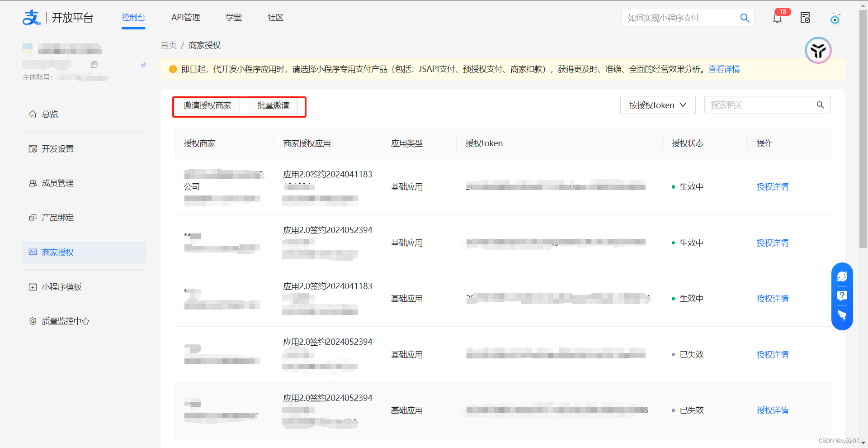
Task: Click the 邀请授权商家 button
Action: [x=207, y=105]
